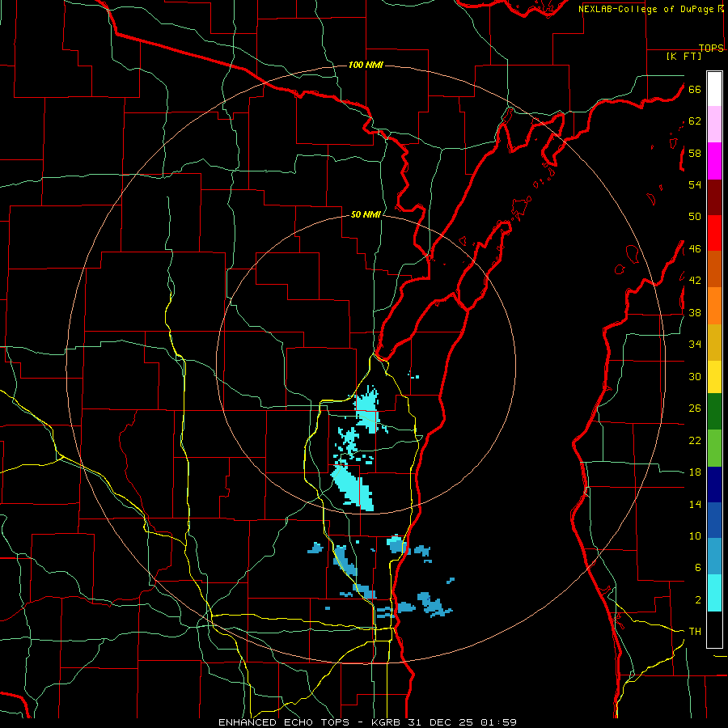Click the 58 legend value

click(695, 153)
